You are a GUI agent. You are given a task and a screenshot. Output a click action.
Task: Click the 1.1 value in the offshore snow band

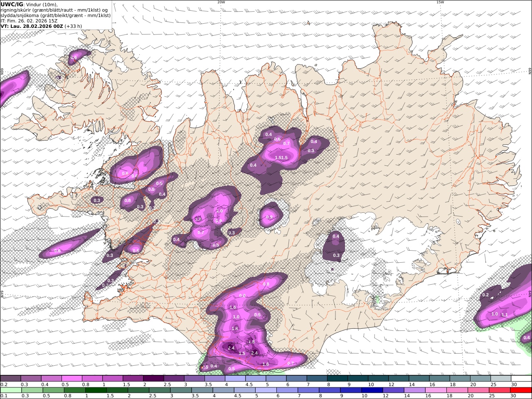[x=505, y=315]
